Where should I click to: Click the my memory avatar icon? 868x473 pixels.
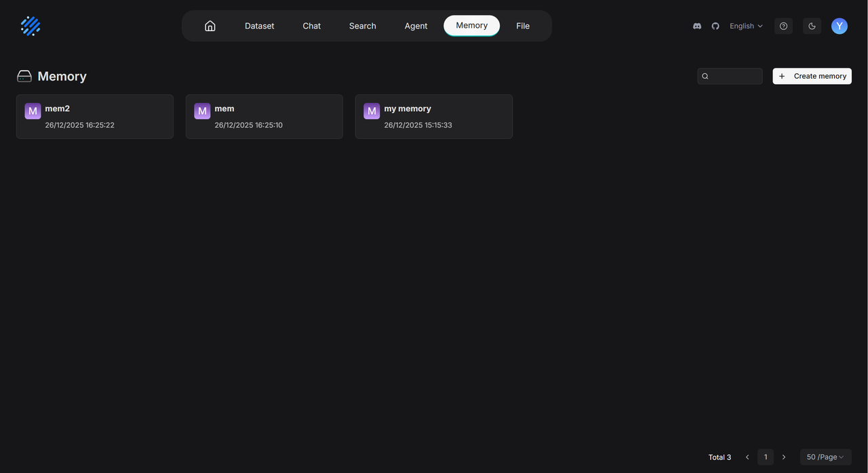[372, 111]
